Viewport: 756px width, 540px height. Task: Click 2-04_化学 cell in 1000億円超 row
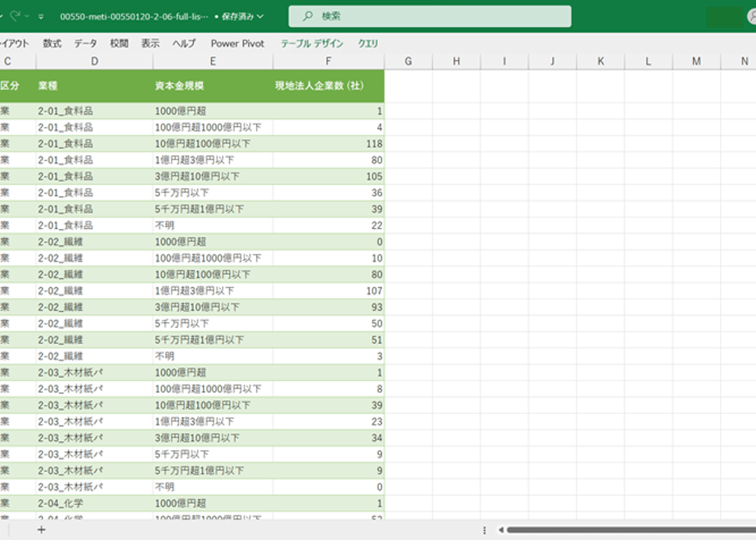point(95,503)
